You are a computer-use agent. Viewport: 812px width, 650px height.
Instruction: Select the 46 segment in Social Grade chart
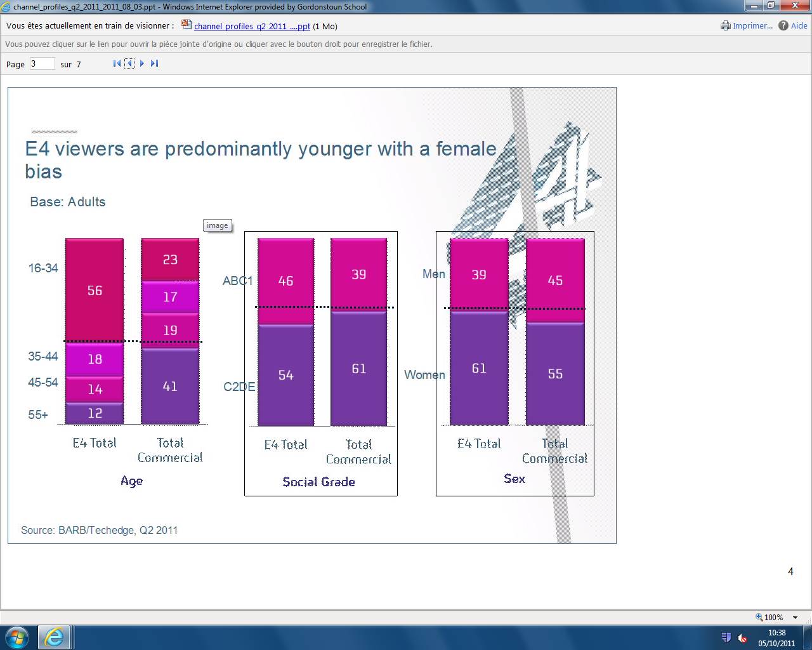point(285,281)
